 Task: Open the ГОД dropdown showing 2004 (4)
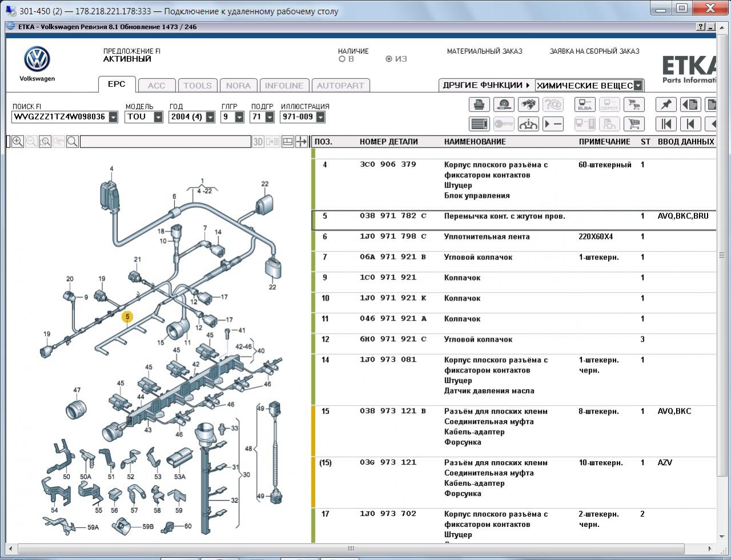210,117
